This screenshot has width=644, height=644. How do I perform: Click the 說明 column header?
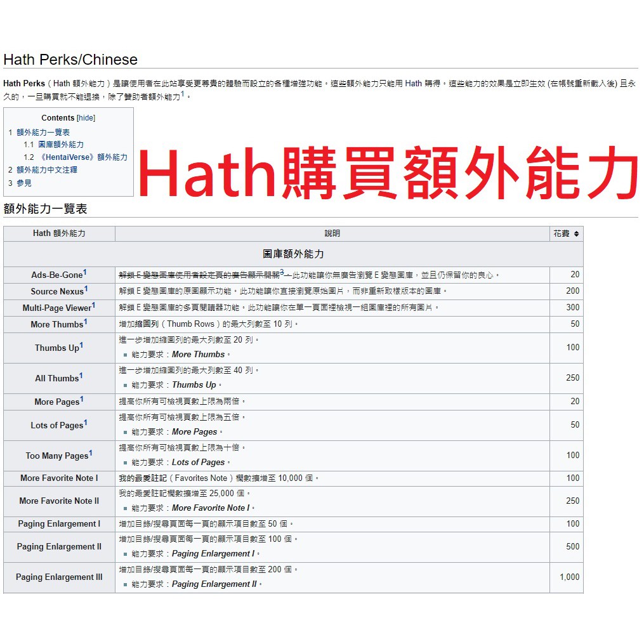332,233
